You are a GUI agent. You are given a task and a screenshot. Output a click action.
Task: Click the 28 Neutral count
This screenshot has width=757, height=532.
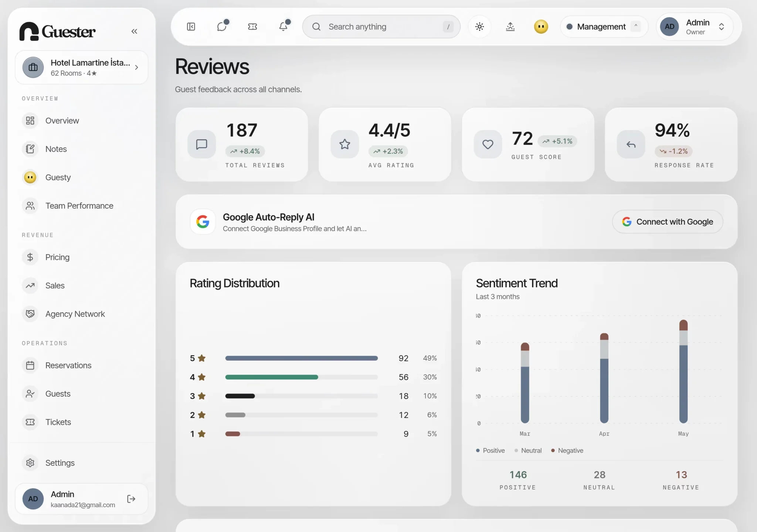click(x=600, y=475)
